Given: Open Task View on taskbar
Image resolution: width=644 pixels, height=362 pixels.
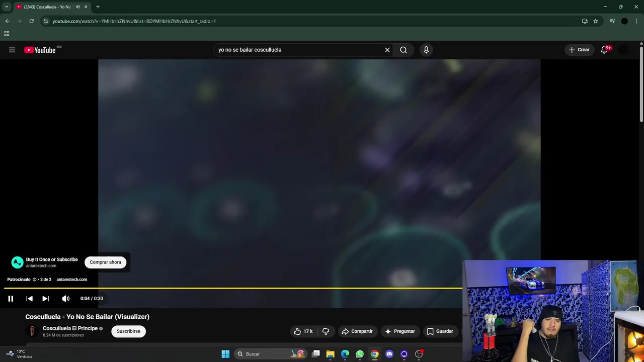Looking at the screenshot, I should point(316,354).
